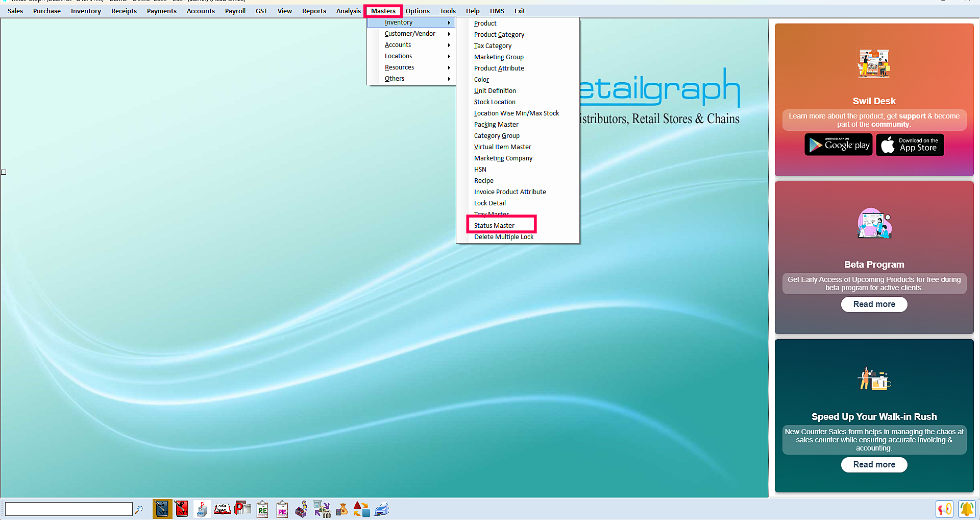980x520 pixels.
Task: Select Status Master from Inventory submenu
Action: pos(494,225)
